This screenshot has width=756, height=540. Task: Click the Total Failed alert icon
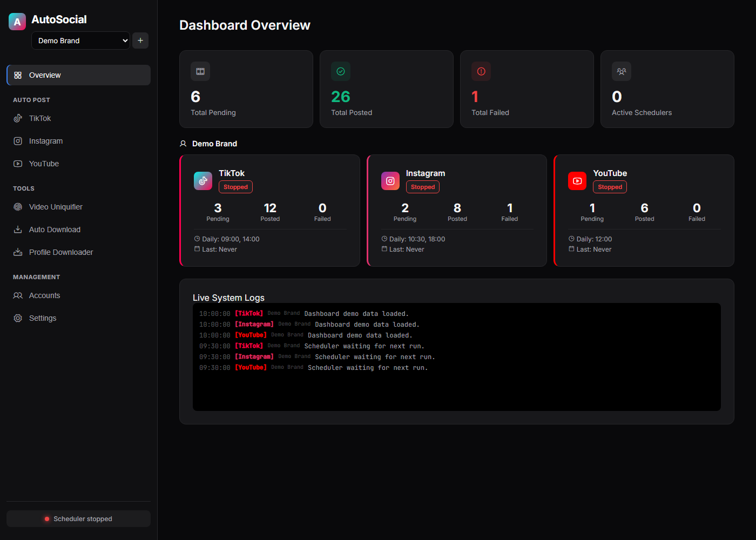[481, 71]
